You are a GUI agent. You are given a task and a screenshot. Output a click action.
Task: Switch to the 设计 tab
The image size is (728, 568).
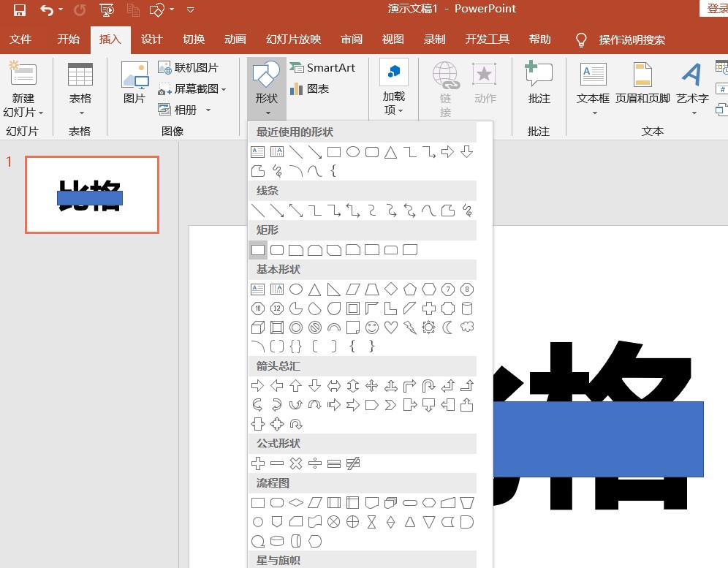point(152,39)
